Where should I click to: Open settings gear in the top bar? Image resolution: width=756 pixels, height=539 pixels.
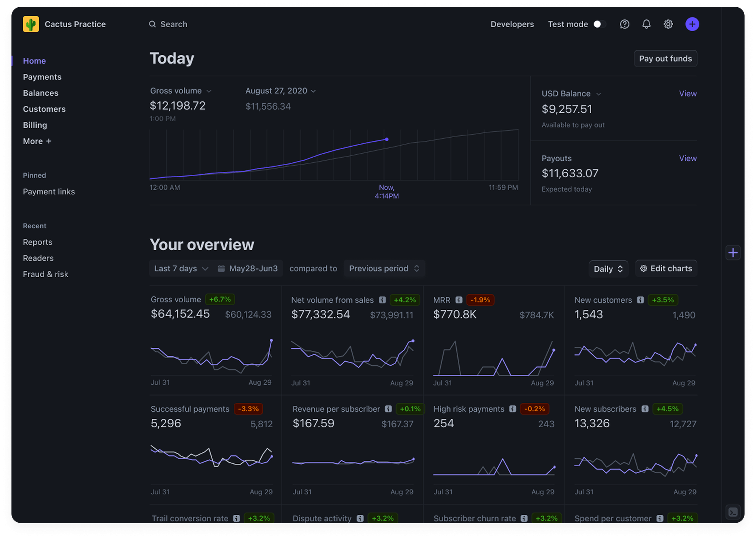668,24
